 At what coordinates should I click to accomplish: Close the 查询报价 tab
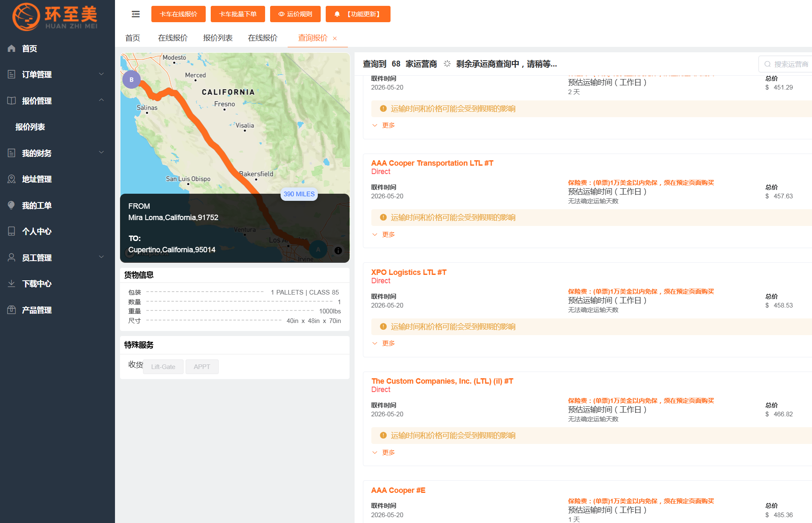(335, 38)
